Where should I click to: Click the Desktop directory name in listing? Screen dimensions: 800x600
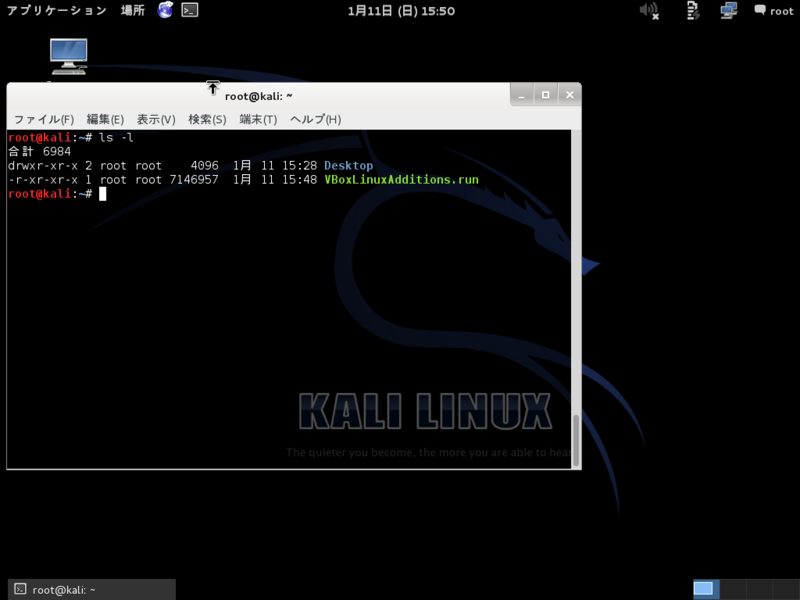tap(348, 165)
